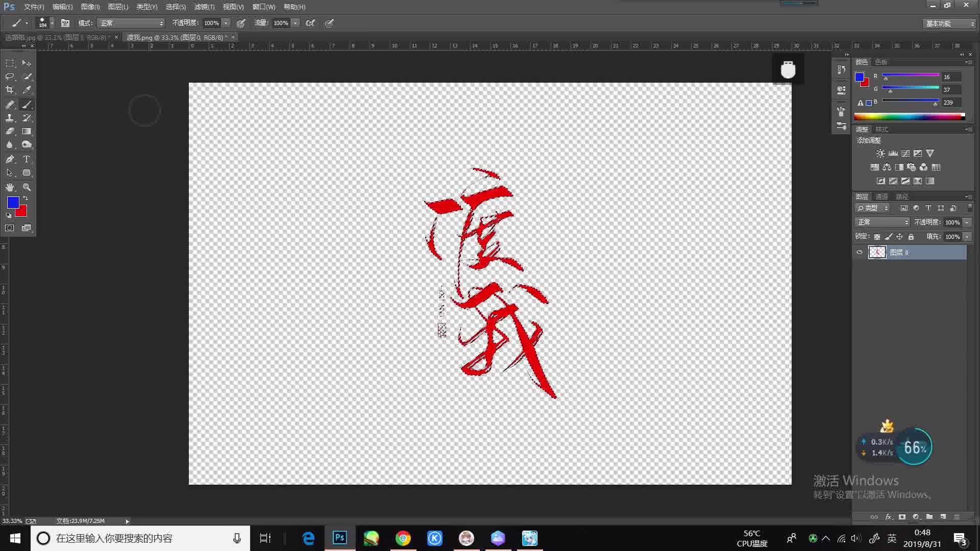This screenshot has width=980, height=551.
Task: Switch to 滤镜 menu
Action: pos(203,7)
